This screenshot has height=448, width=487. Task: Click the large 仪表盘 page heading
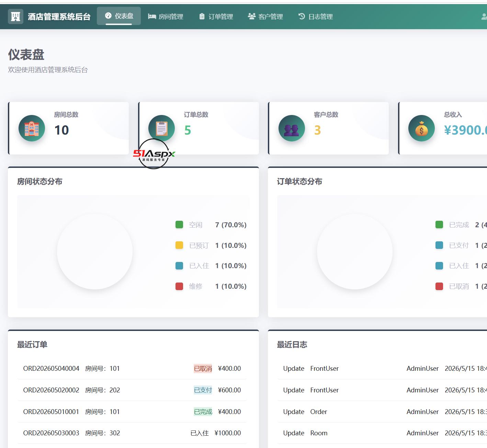point(26,55)
